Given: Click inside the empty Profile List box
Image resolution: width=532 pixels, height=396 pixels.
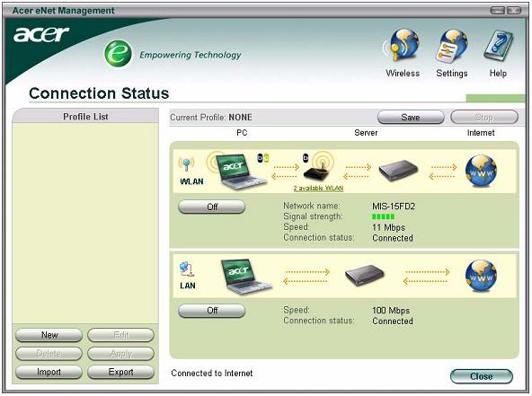Looking at the screenshot, I should click(85, 223).
